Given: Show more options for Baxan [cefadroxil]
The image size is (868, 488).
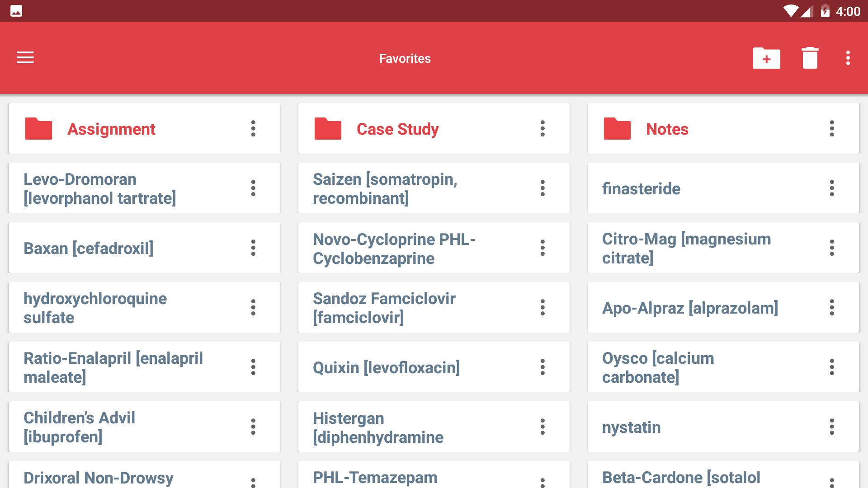Looking at the screenshot, I should (x=253, y=248).
